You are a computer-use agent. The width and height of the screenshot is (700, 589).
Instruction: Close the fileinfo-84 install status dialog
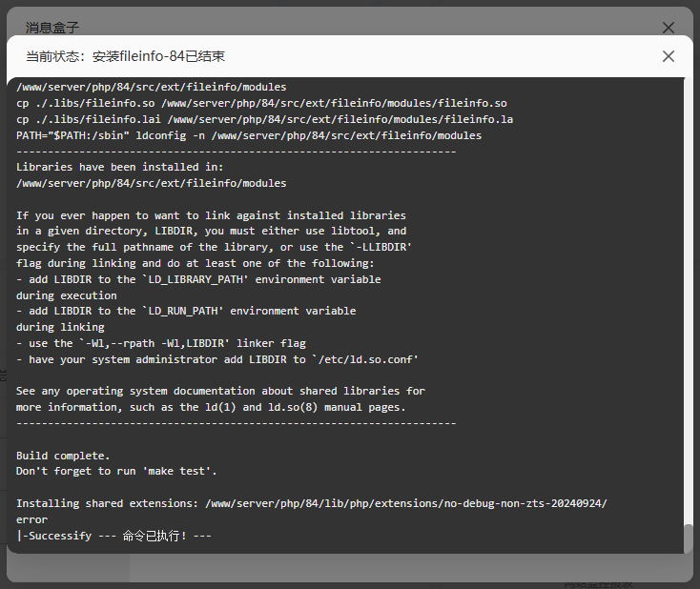pyautogui.click(x=668, y=56)
